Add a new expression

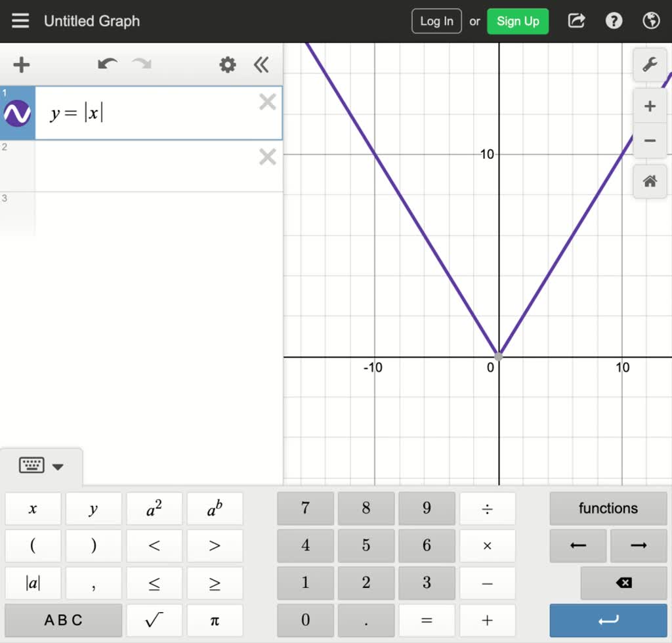pos(20,64)
